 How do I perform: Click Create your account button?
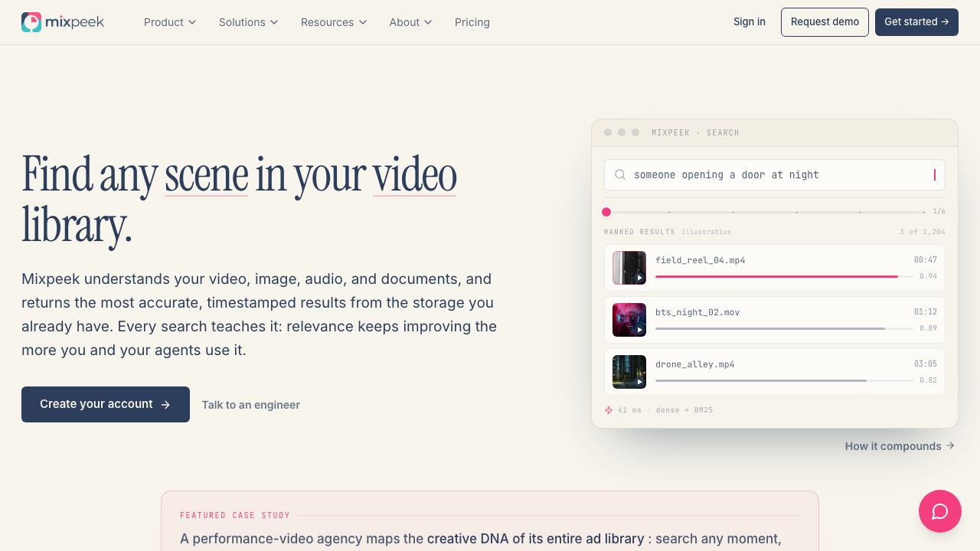click(x=106, y=404)
